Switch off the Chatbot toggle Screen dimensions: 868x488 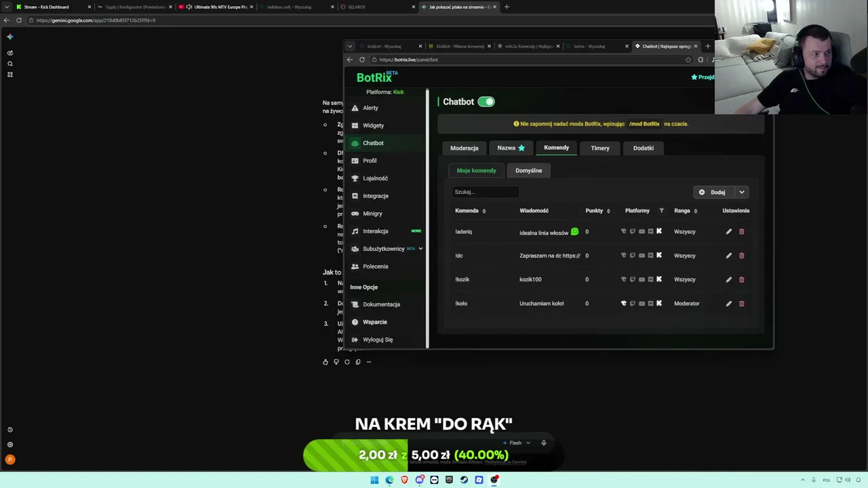486,102
